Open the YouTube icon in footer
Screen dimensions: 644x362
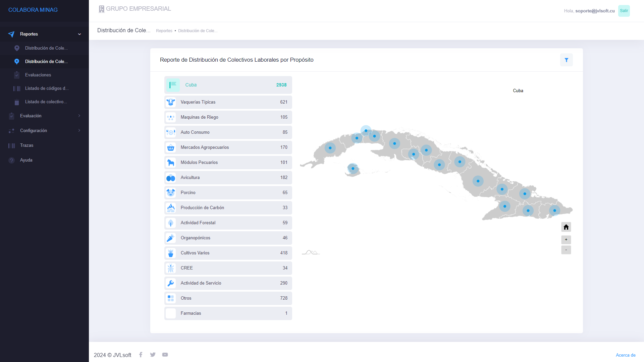click(165, 355)
